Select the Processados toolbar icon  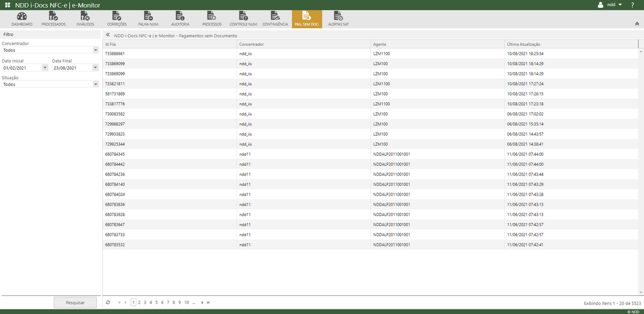coord(53,19)
